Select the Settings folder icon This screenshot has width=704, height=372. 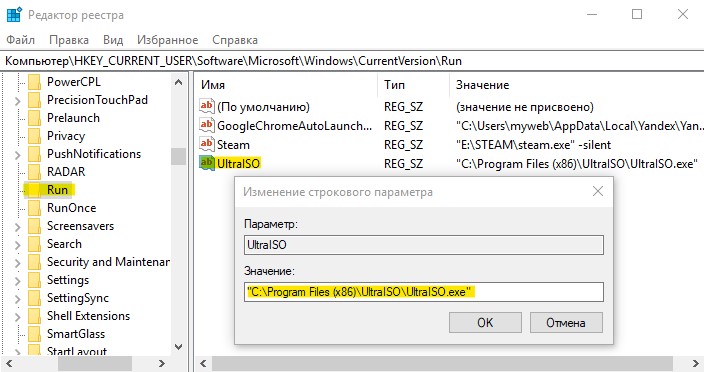pos(34,280)
